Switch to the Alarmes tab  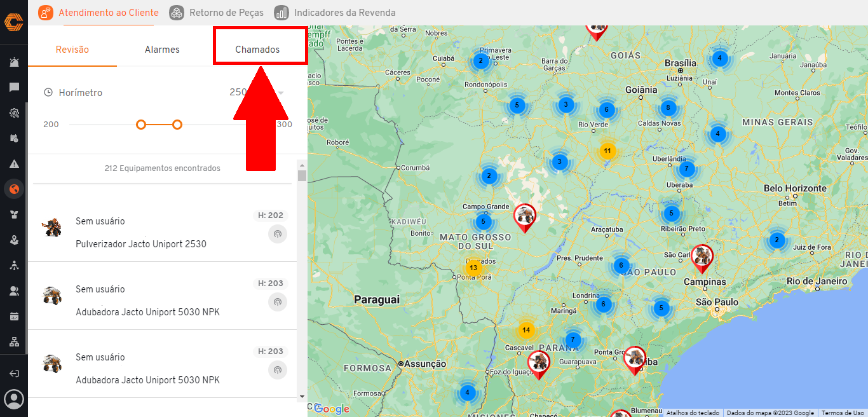[162, 50]
